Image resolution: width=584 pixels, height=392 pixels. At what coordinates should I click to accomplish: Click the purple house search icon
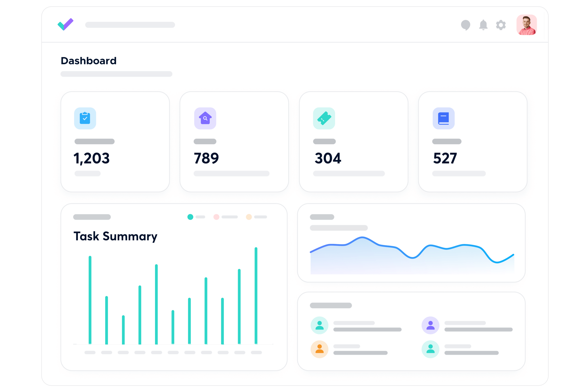coord(205,118)
